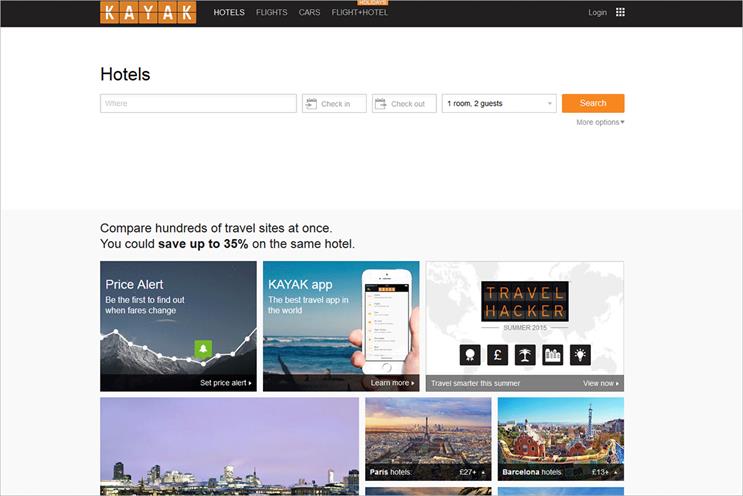The width and height of the screenshot is (743, 496).
Task: Click the Barcelona £13+ price
Action: [x=600, y=472]
